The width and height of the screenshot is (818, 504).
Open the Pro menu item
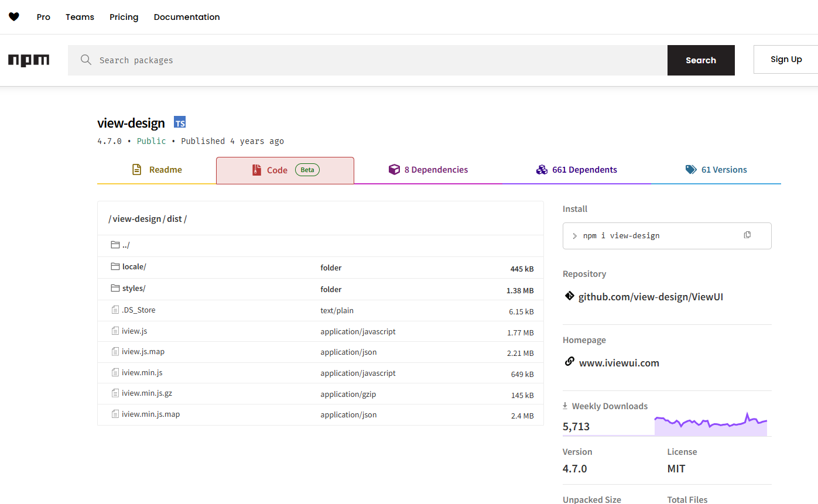[x=43, y=17]
